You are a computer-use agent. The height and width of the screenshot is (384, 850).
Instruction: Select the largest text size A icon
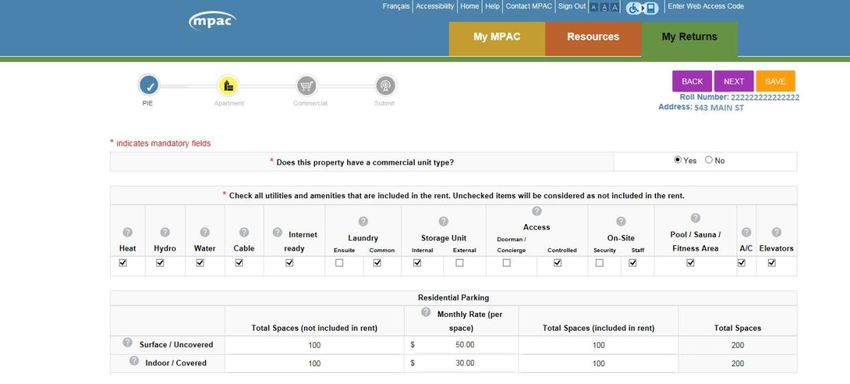tap(615, 7)
